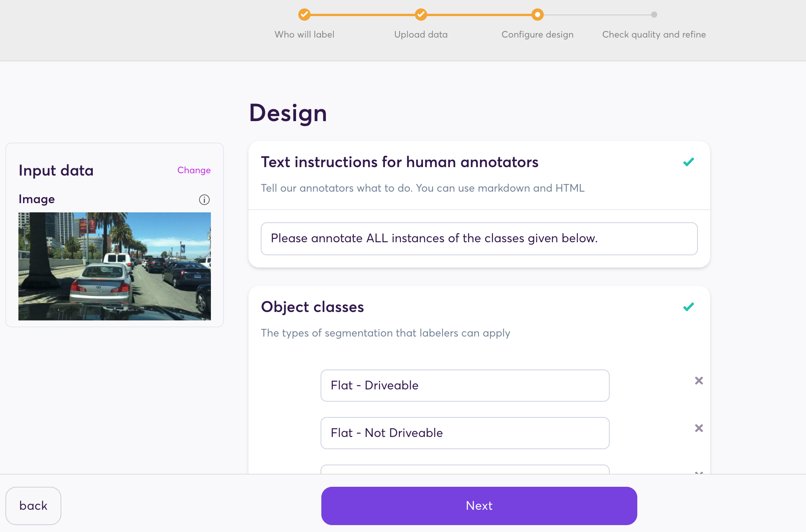Viewport: 806px width, 532px height.
Task: Click the Who will label step label
Action: click(304, 34)
